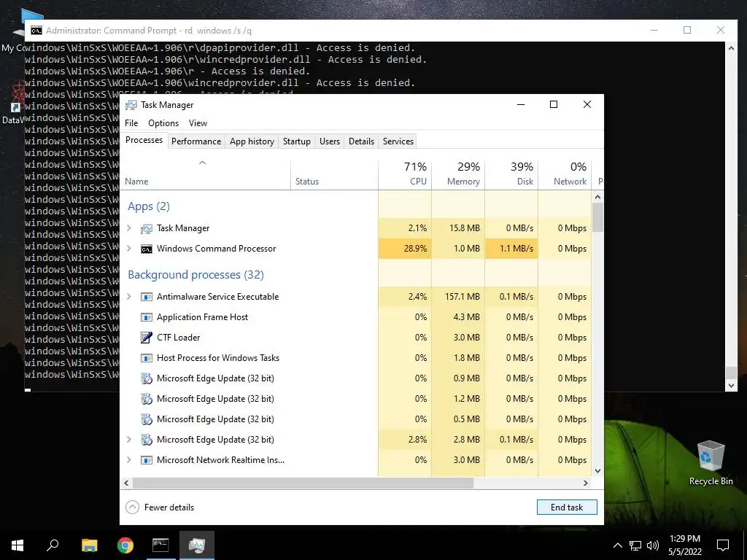Click the Host Process for Windows Tasks icon
Viewport: 747px width, 560px height.
click(146, 358)
